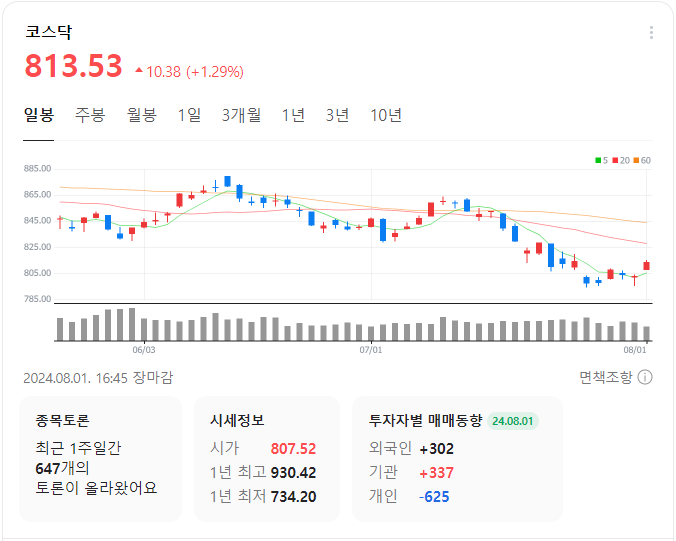
Task: Switch to the 1년 chart tab
Action: (x=293, y=115)
